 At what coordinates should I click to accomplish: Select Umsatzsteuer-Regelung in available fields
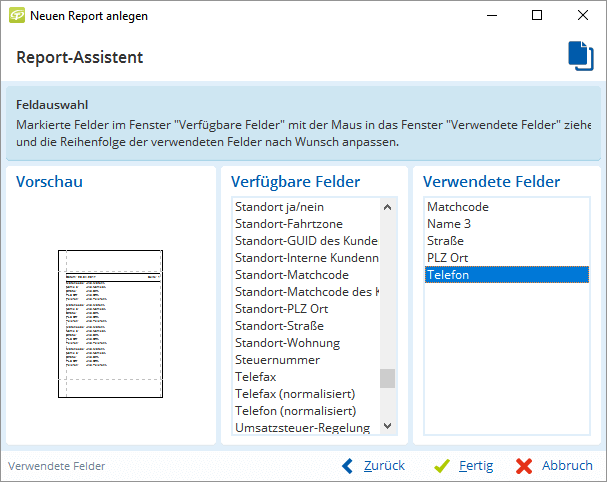[x=302, y=428]
